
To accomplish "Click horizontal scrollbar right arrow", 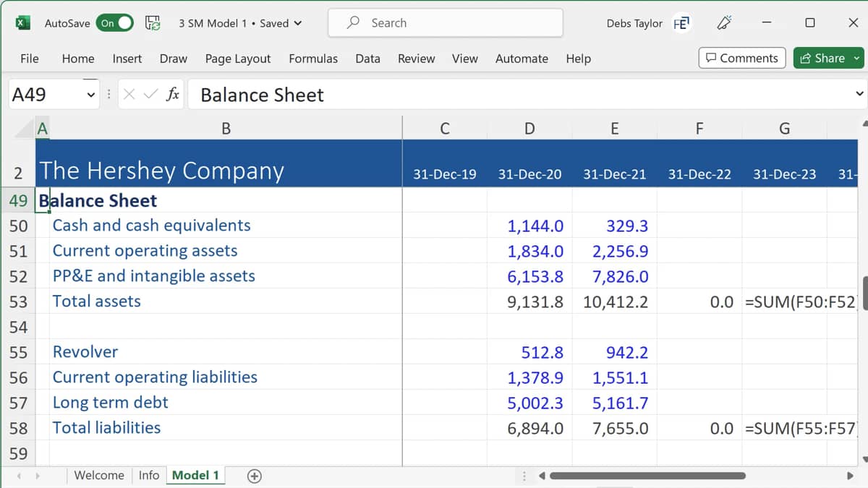I will 850,476.
